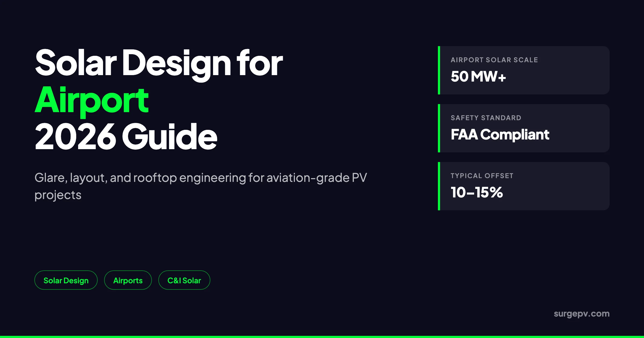
Task: Select the Airports tag pill
Action: tap(128, 280)
